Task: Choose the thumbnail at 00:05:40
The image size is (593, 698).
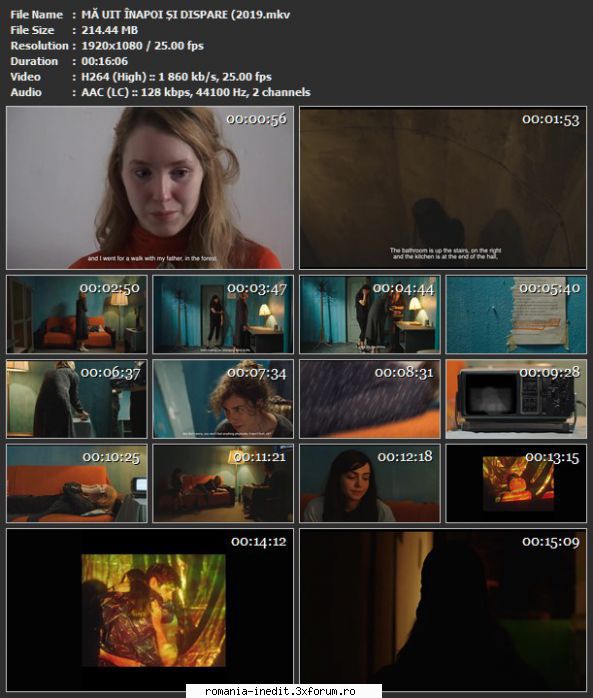Action: coord(516,314)
